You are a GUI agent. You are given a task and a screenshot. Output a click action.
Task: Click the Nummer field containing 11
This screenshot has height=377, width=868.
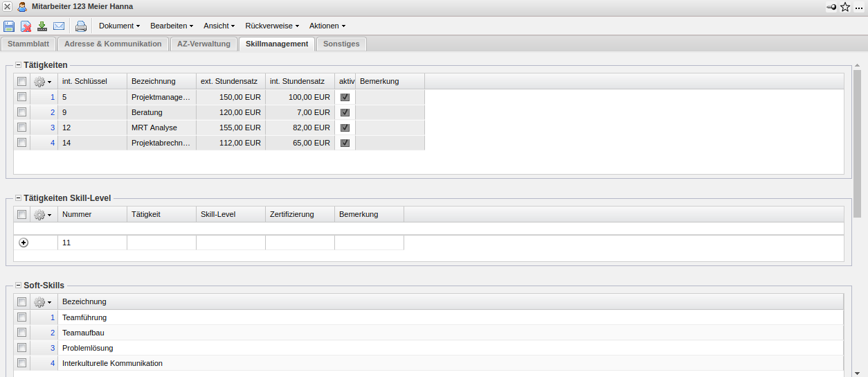(x=92, y=243)
